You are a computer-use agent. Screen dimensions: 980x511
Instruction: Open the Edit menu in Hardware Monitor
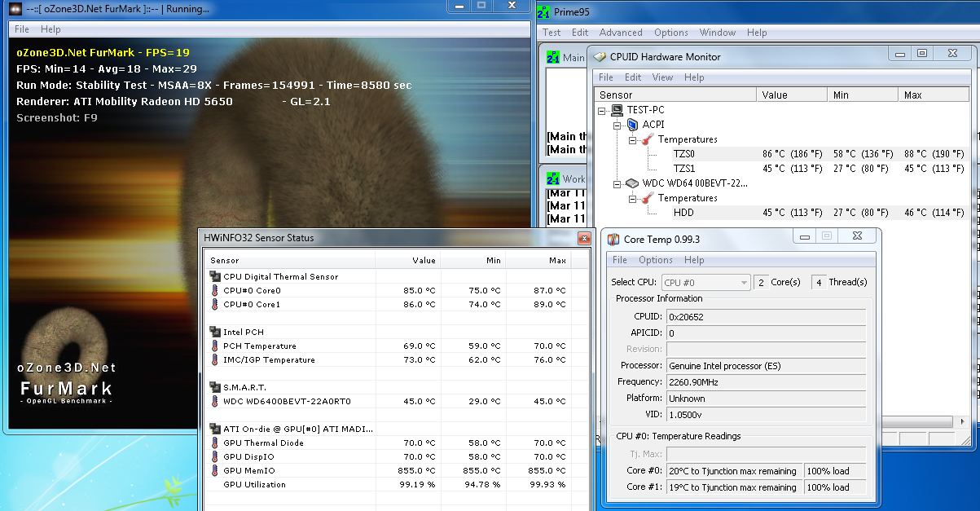(x=633, y=77)
